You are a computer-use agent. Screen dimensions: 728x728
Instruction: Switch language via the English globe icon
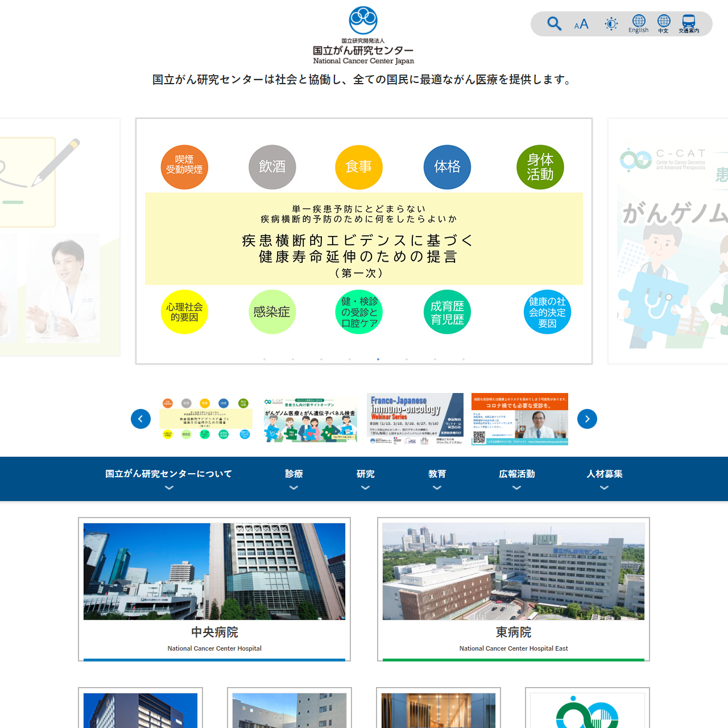pos(639,24)
